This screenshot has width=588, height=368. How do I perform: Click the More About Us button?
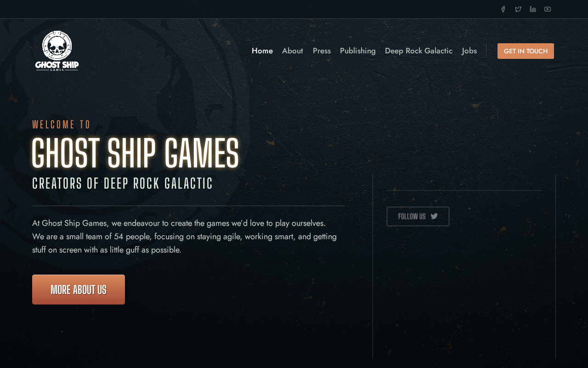[79, 289]
